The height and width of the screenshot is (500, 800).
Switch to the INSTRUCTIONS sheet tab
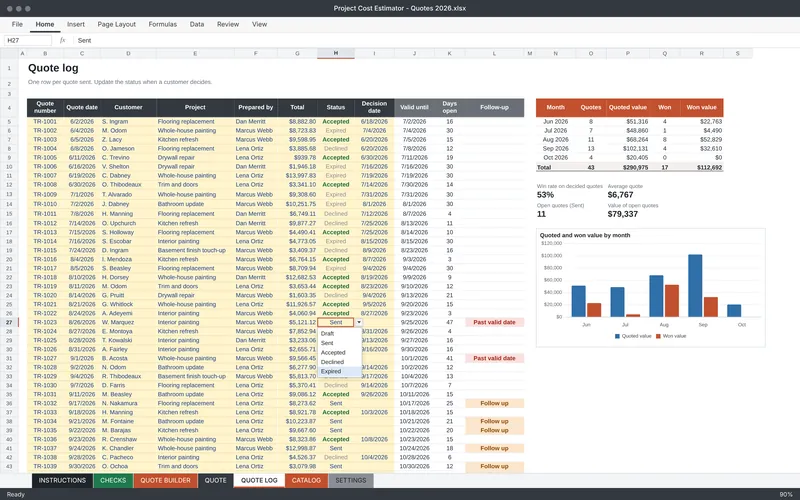(x=62, y=481)
